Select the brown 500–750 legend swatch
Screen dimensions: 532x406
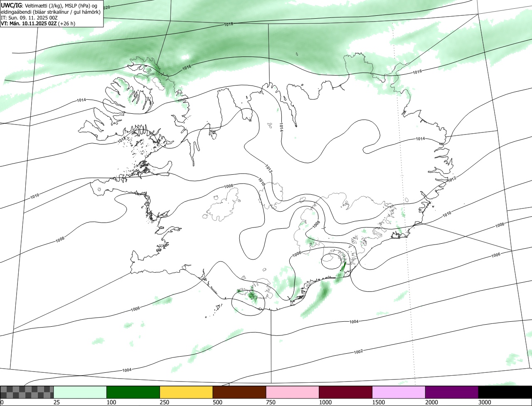point(239,392)
